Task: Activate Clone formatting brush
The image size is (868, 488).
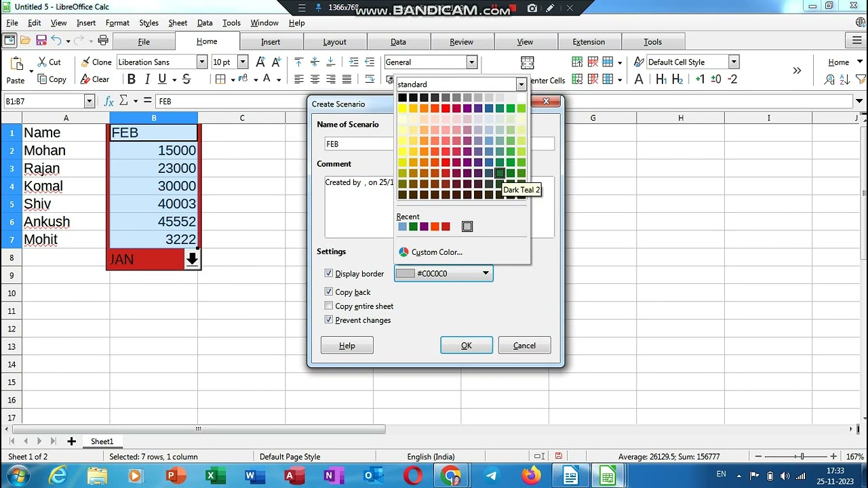Action: coord(96,62)
